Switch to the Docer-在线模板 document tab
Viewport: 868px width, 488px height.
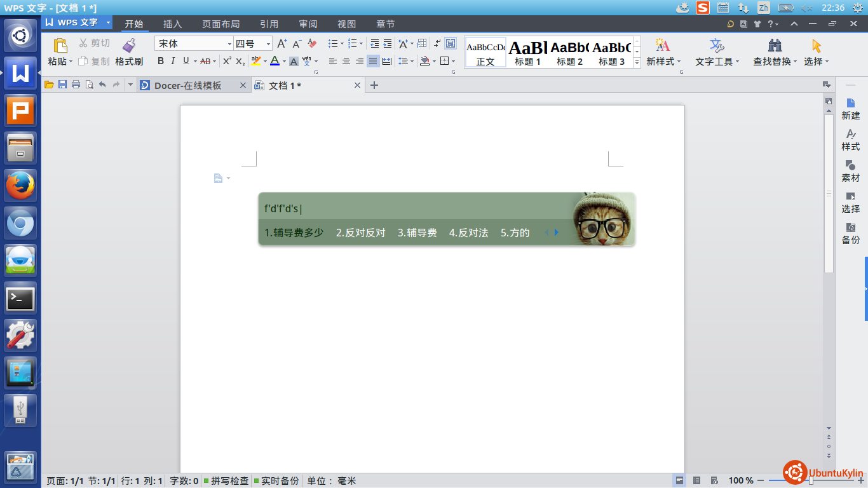[187, 85]
